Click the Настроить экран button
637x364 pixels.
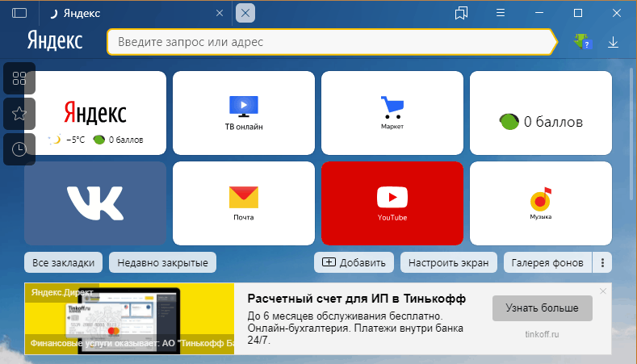(449, 262)
